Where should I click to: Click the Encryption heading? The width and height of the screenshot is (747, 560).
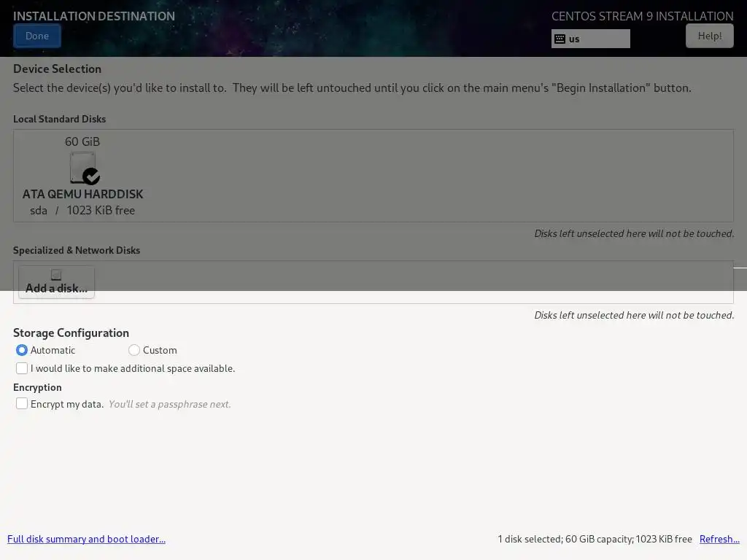click(37, 388)
